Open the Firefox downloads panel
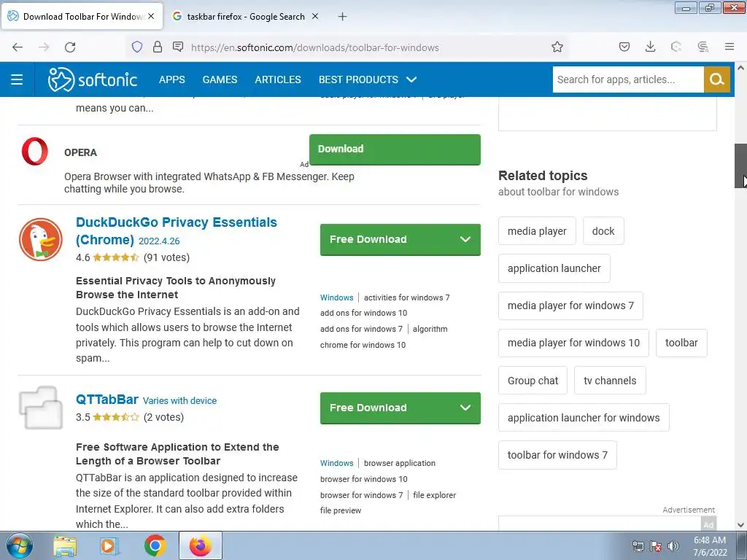This screenshot has height=560, width=747. pyautogui.click(x=650, y=47)
